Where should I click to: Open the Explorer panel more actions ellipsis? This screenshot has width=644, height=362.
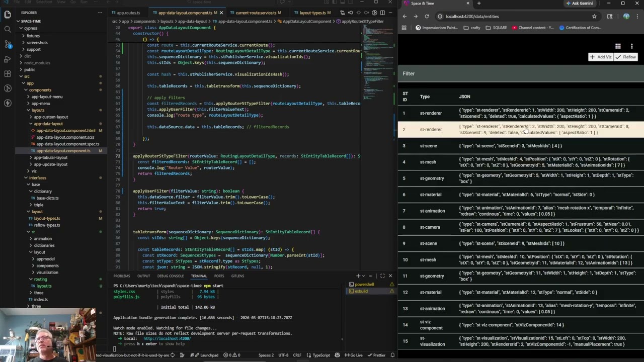pos(100,13)
